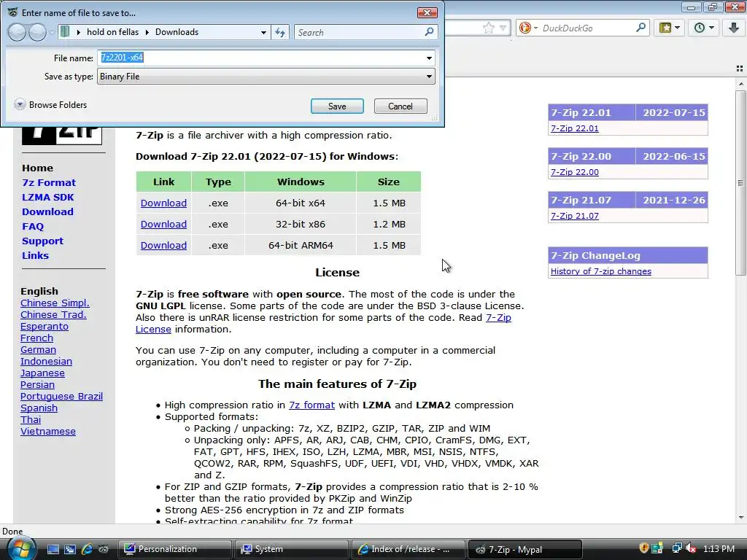Click the Show Desktop quick launch icon
This screenshot has width=747, height=560.
click(x=53, y=549)
